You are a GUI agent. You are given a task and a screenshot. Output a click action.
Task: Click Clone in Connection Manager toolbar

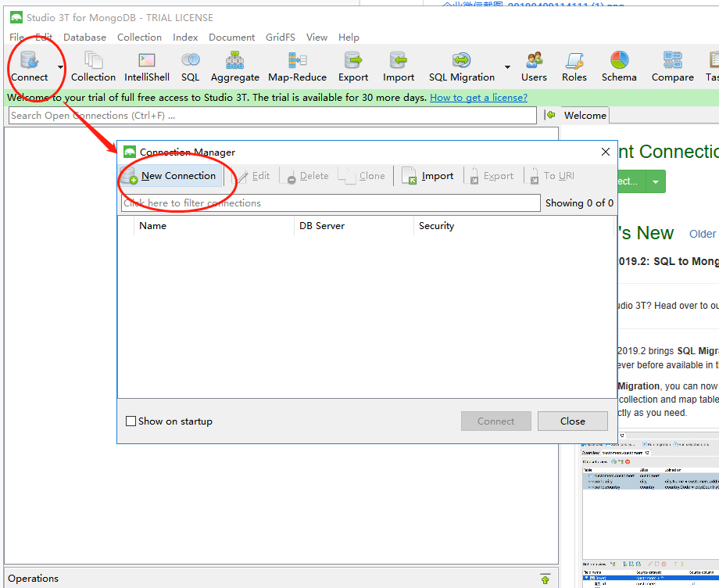coord(363,176)
